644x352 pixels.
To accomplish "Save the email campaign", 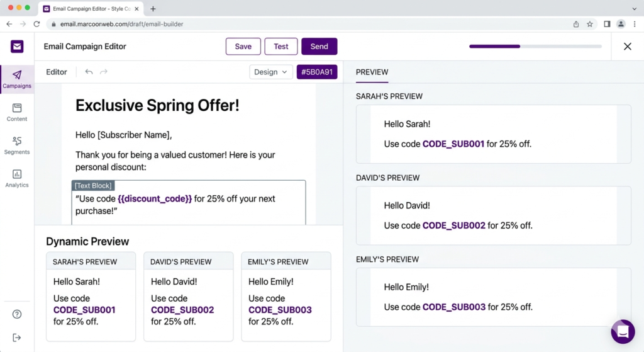I will [243, 47].
